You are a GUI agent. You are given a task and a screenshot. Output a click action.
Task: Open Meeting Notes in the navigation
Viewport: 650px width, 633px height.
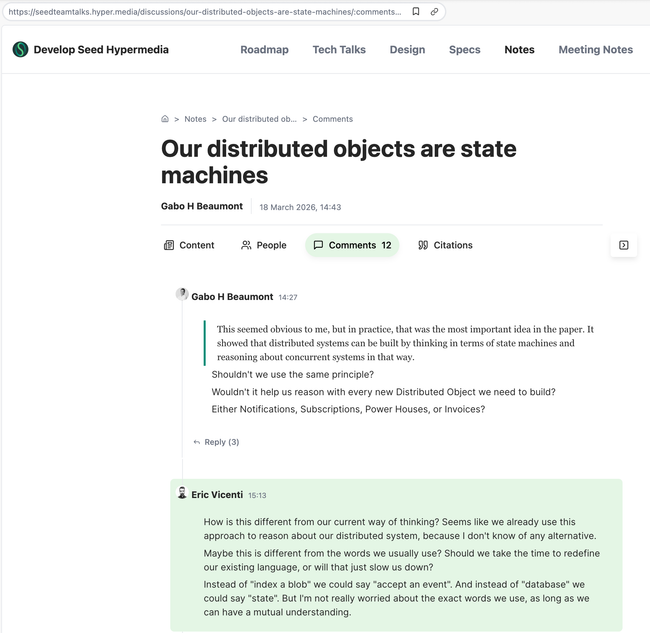pos(595,49)
